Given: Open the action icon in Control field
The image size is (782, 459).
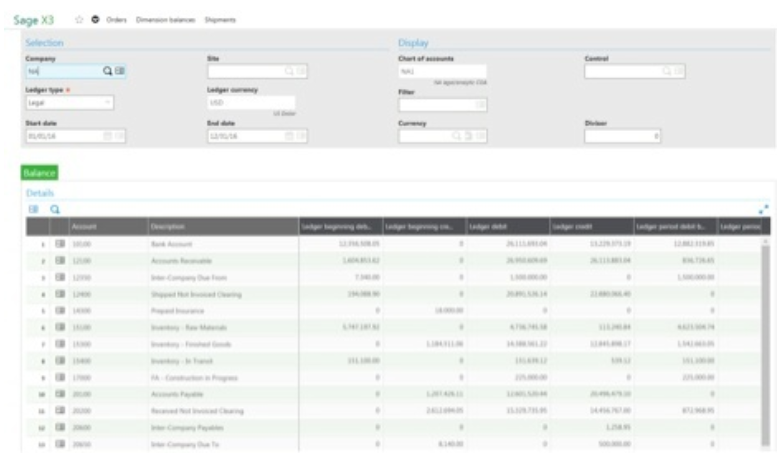Looking at the screenshot, I should pyautogui.click(x=678, y=71).
